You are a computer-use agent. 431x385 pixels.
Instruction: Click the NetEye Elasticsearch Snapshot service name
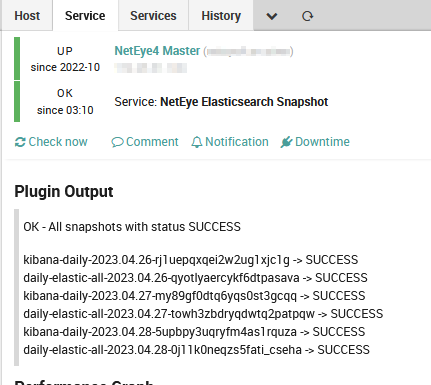coord(244,102)
